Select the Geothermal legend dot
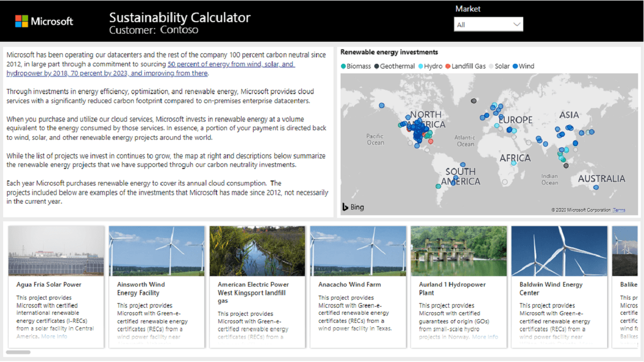 click(x=377, y=67)
